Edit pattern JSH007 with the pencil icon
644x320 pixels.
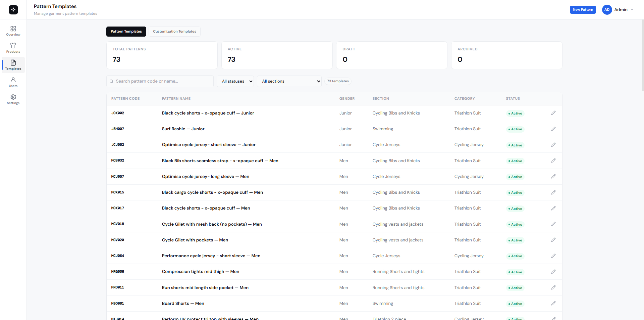click(x=553, y=129)
